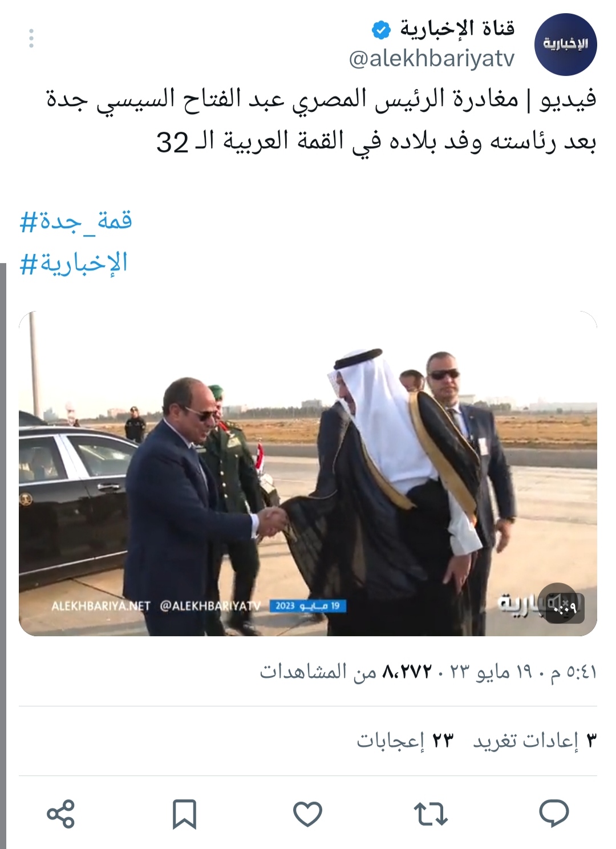The image size is (616, 849).
Task: Retweet using the arrows icon
Action: coord(431,814)
